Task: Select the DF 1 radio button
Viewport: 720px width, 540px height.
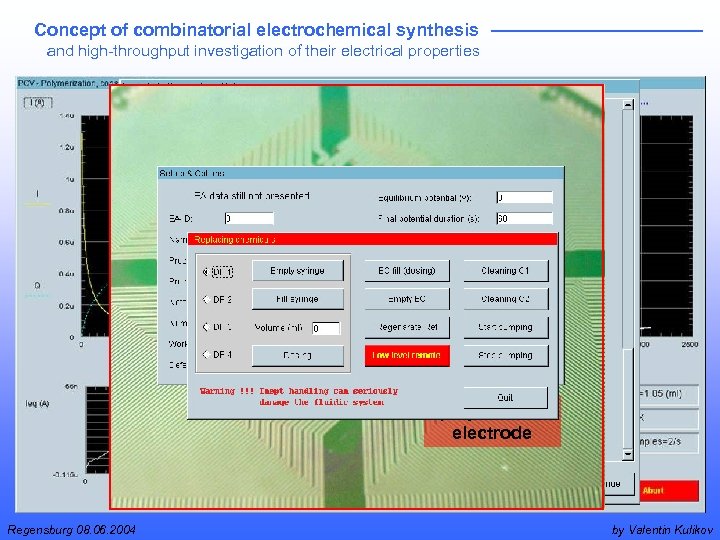Action: (x=207, y=272)
